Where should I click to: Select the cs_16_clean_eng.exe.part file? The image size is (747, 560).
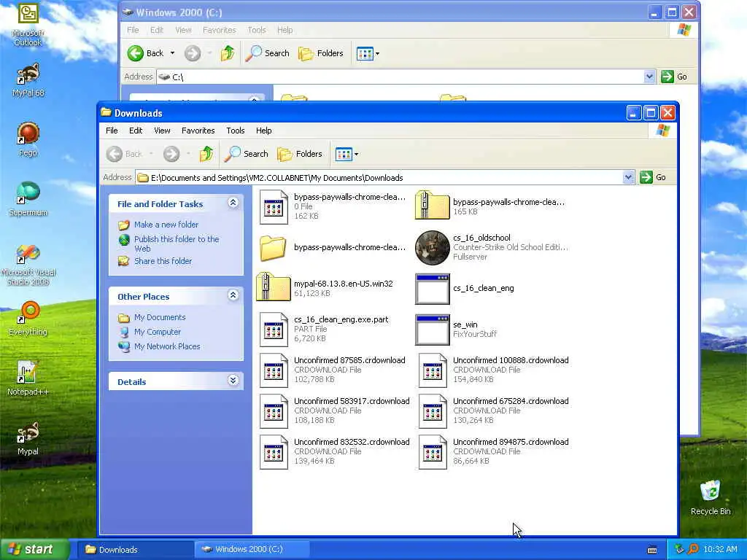[324, 329]
